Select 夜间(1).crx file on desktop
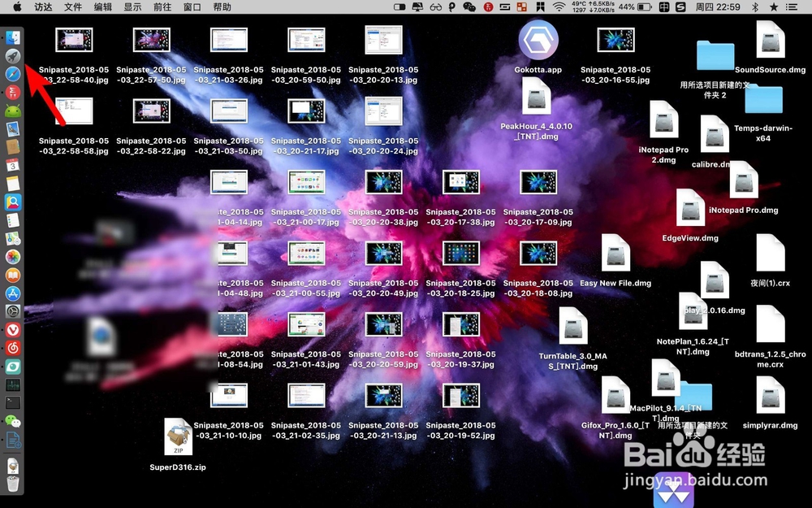Image resolution: width=812 pixels, height=508 pixels. point(770,254)
